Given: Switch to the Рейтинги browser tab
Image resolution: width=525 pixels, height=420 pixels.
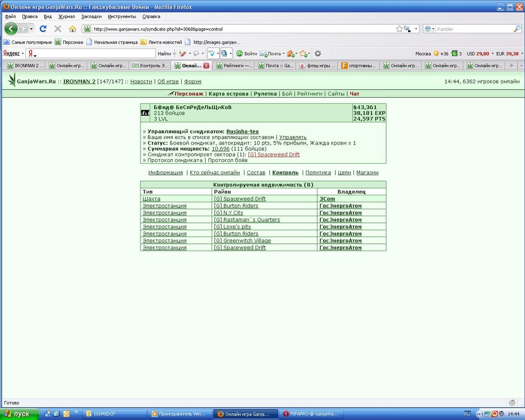Looking at the screenshot, I should point(234,65).
